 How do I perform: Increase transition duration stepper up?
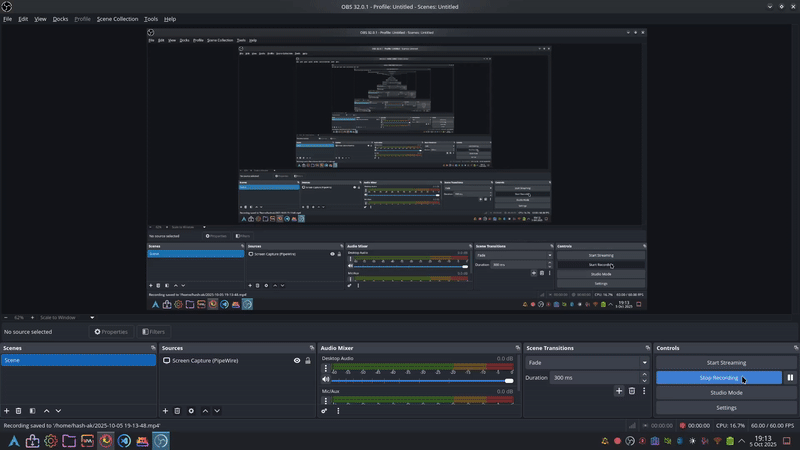[644, 374]
